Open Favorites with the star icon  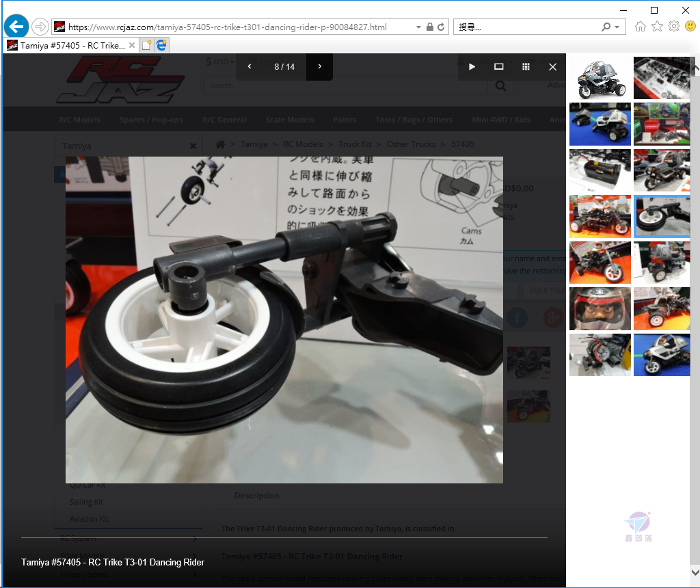657,27
